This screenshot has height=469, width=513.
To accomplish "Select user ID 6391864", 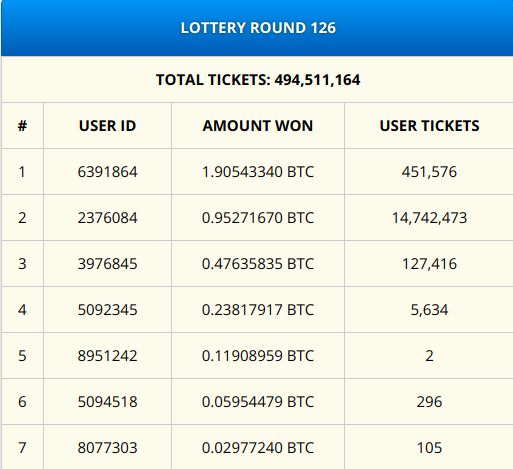I will [x=107, y=172].
